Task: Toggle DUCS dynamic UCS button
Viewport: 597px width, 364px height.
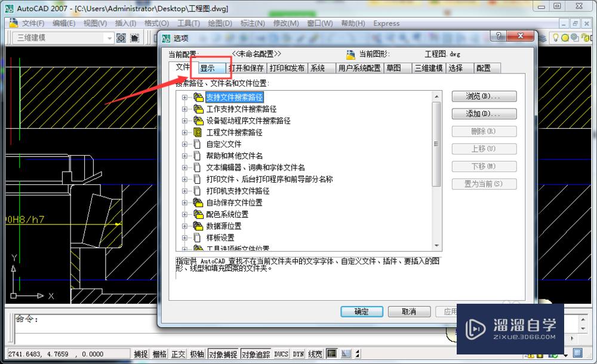Action: click(281, 354)
